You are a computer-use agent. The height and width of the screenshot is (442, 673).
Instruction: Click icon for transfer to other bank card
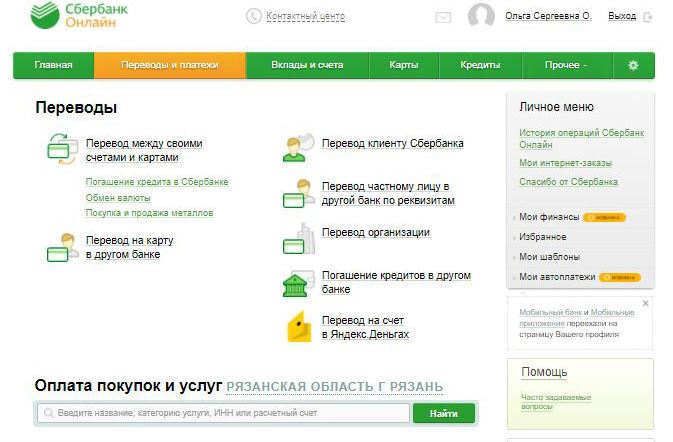pos(63,248)
